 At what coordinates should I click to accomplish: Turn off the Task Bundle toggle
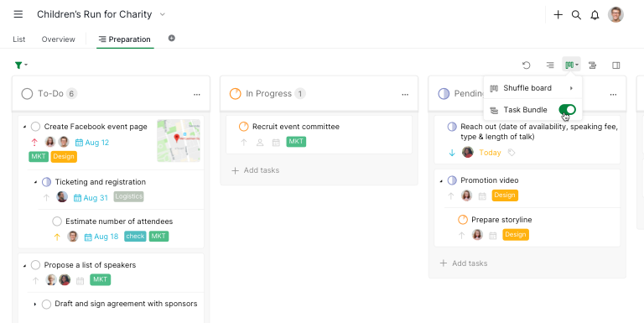coord(567,110)
